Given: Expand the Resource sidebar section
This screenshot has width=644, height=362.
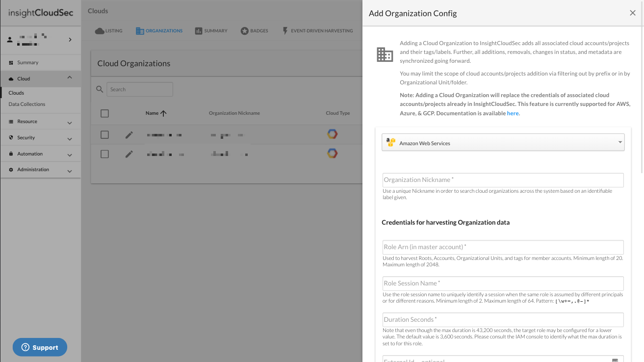Looking at the screenshot, I should coord(70,122).
